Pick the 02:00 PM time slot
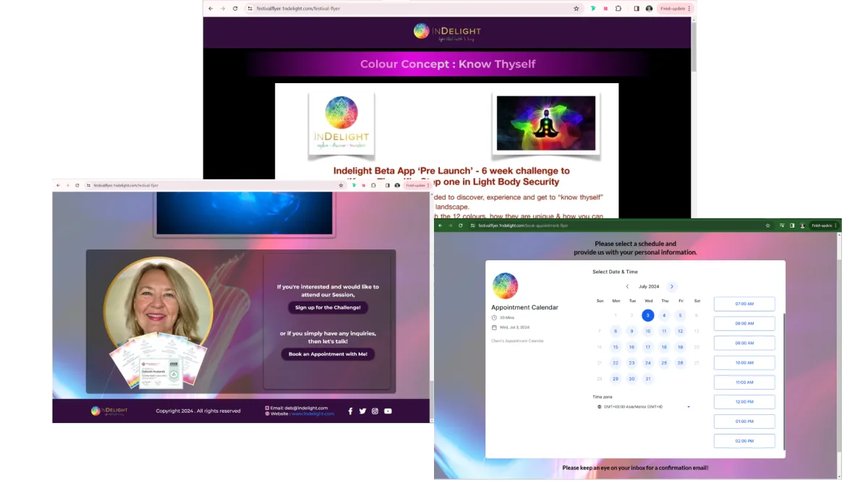Screen dimensions: 868x488 [744, 440]
